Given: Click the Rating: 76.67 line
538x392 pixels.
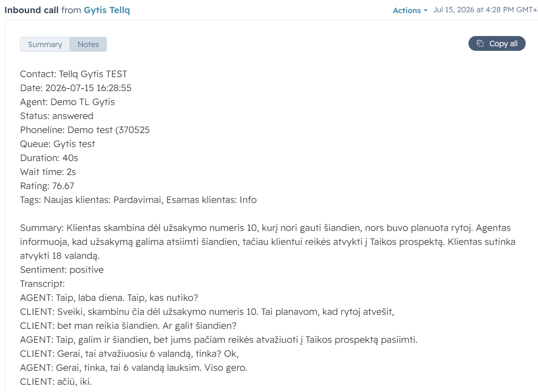Looking at the screenshot, I should (x=47, y=186).
